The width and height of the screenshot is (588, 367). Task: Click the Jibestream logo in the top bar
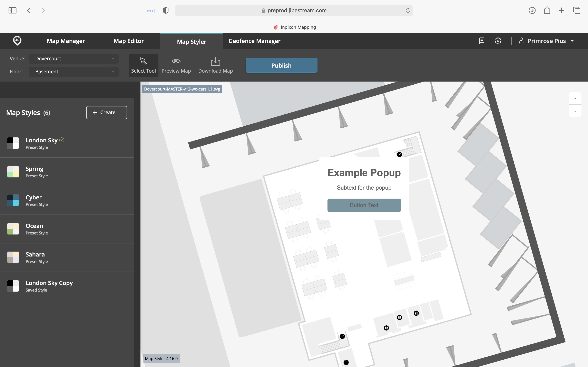click(x=17, y=41)
